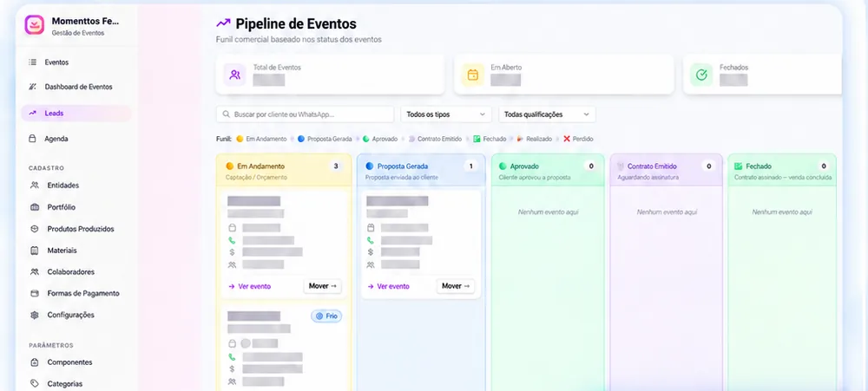This screenshot has height=391, width=868.
Task: Click the Frio qualification badge
Action: [x=326, y=316]
